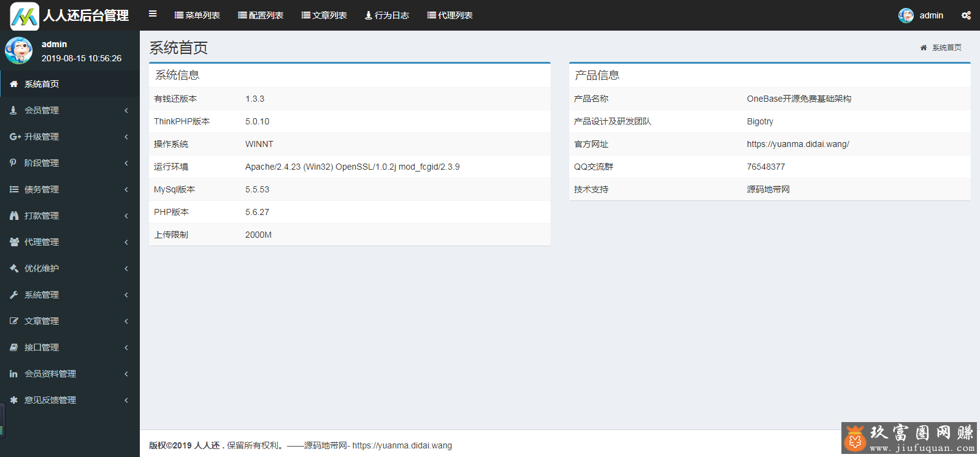Expand 债务管理 menu chevron
Viewport: 980px width, 457px height.
tap(126, 189)
